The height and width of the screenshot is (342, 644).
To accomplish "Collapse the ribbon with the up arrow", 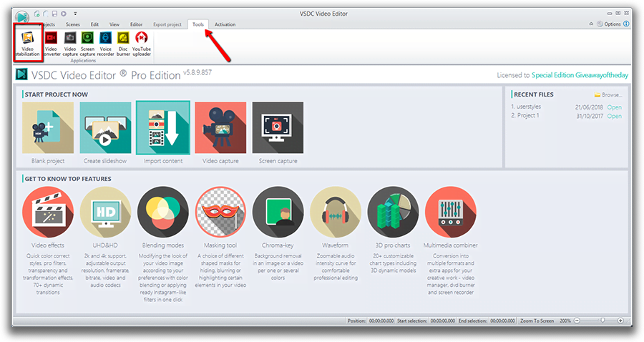I will coord(591,24).
